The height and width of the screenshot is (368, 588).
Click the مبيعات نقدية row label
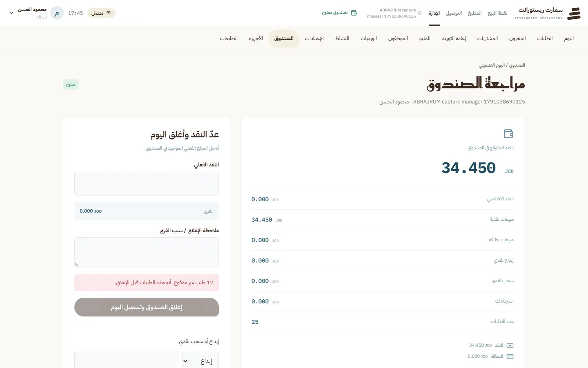(x=501, y=220)
